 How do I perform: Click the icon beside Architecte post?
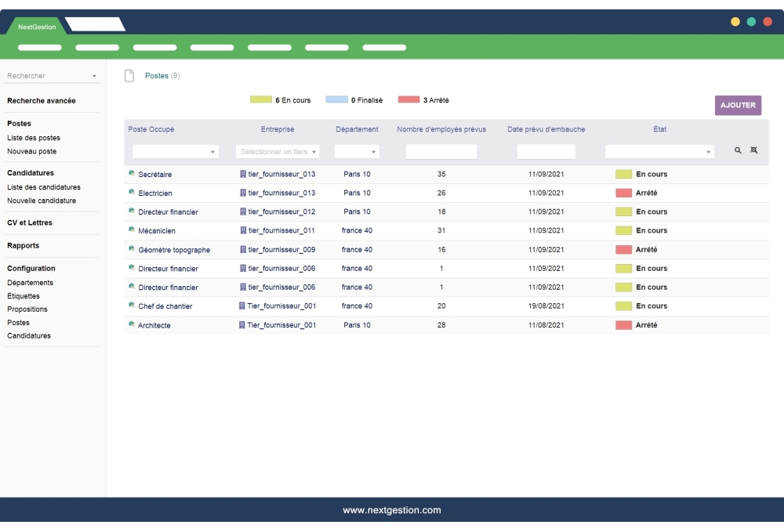click(x=132, y=324)
